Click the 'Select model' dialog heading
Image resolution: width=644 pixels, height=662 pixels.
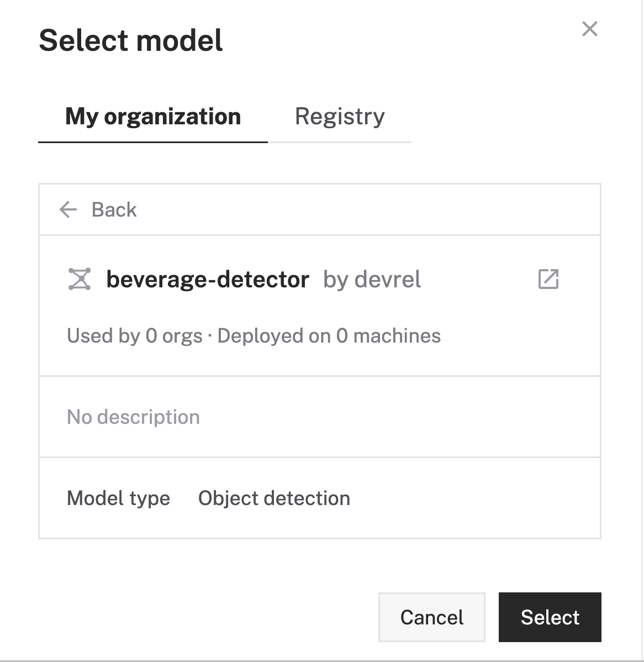point(131,40)
